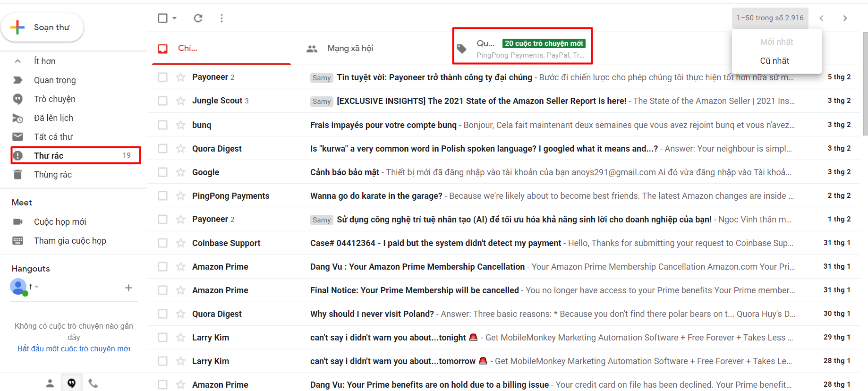868x391 pixels.
Task: Switch to the Mạng xã hội tab
Action: coord(350,48)
